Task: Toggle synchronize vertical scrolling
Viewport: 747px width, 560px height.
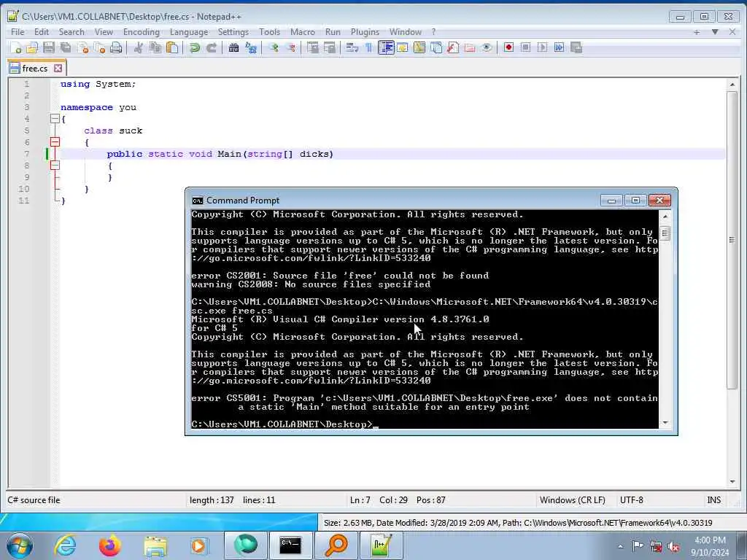Action: pyautogui.click(x=312, y=47)
